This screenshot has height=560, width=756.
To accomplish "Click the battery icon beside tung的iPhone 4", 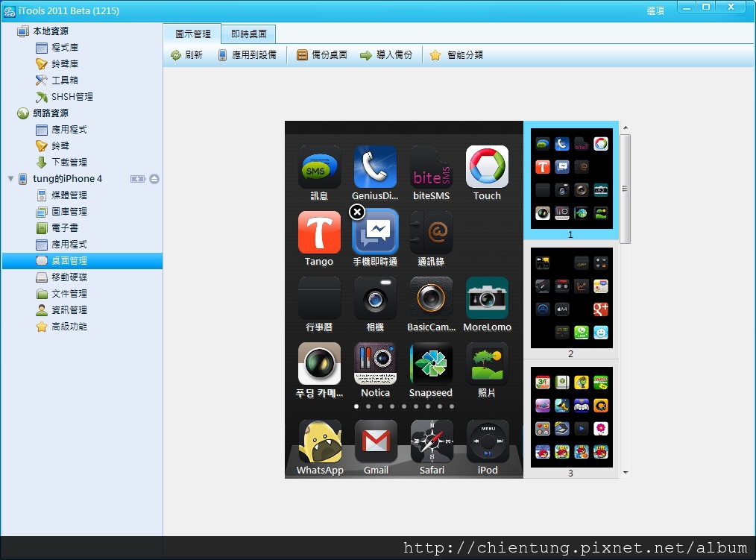I will [x=138, y=179].
